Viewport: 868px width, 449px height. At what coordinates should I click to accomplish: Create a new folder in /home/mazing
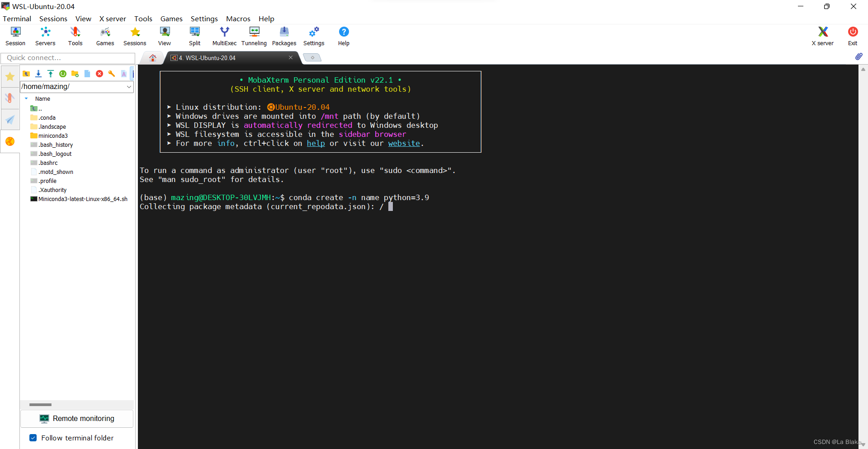[75, 74]
